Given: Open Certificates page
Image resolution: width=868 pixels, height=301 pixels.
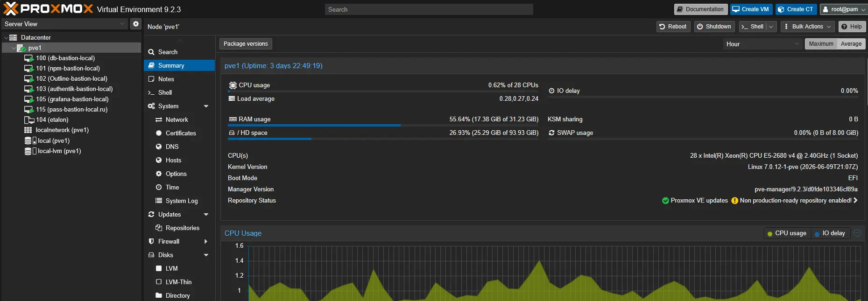Looking at the screenshot, I should point(179,133).
